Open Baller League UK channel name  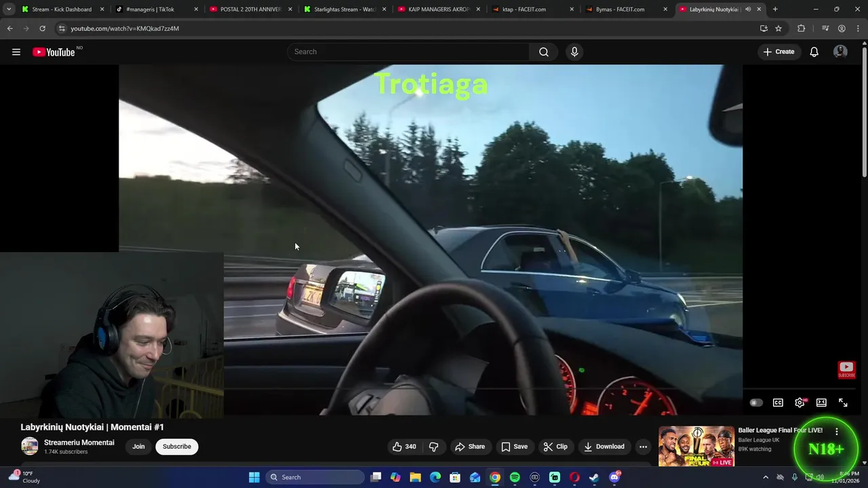[759, 440]
